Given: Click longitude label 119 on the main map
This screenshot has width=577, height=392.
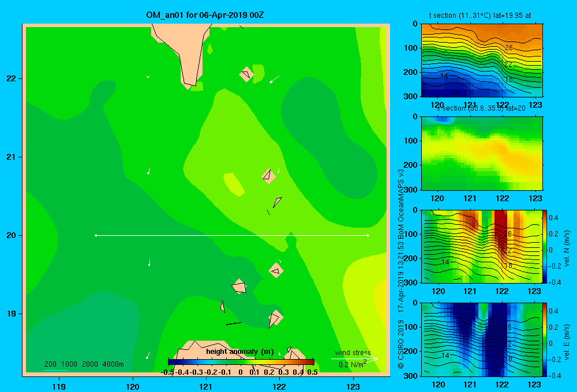Looking at the screenshot, I should (59, 386).
